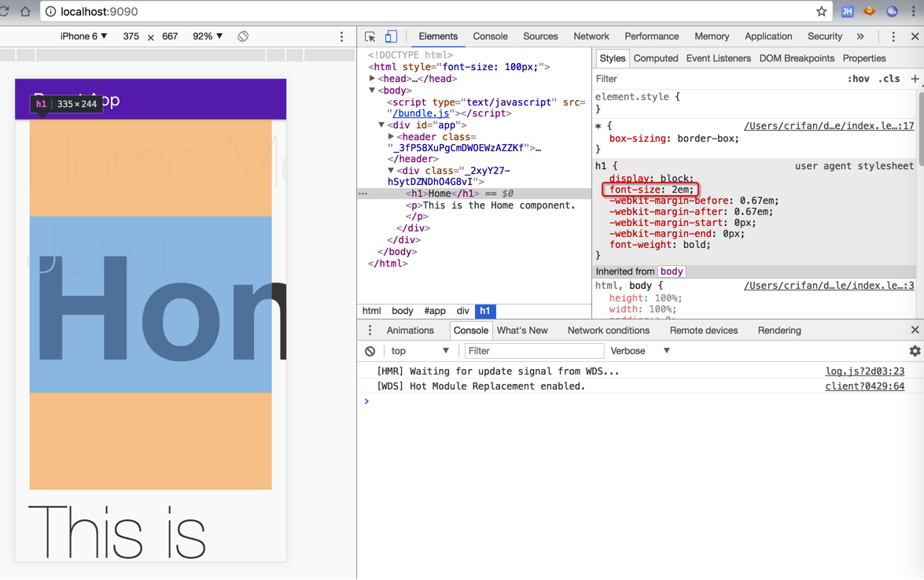The height and width of the screenshot is (580, 924).
Task: Activate the inspect element picker icon
Action: click(370, 36)
